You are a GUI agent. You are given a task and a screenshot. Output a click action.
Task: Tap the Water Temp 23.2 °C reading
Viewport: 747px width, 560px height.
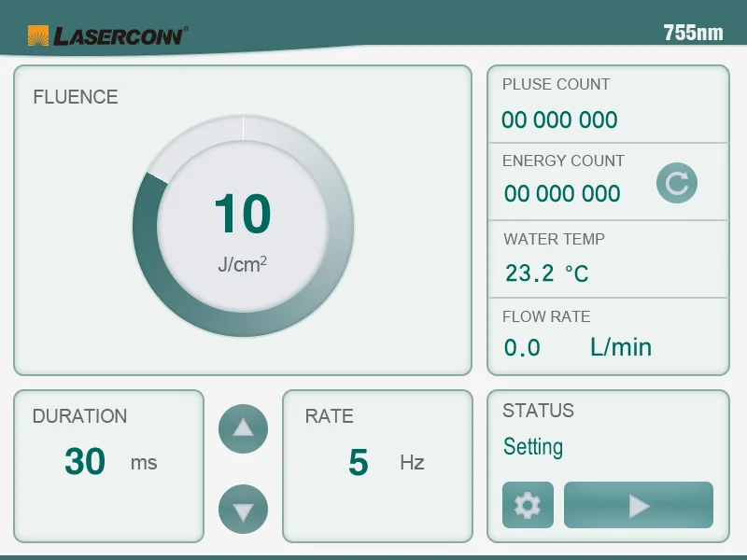pos(547,273)
